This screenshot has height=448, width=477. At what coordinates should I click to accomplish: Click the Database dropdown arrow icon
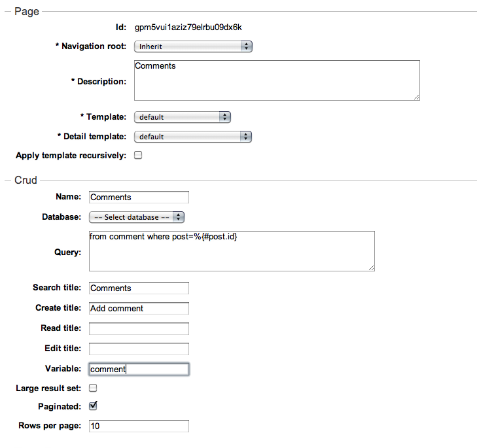pos(179,217)
